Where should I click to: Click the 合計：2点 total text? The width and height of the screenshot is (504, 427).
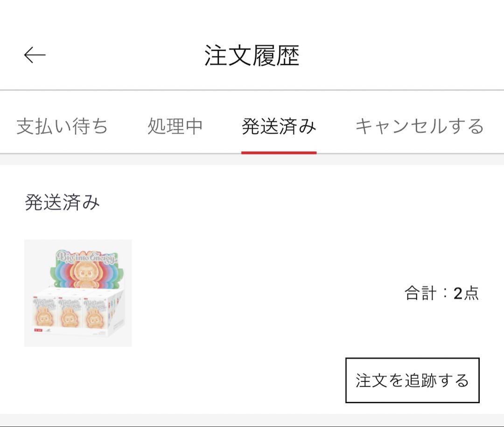(441, 293)
